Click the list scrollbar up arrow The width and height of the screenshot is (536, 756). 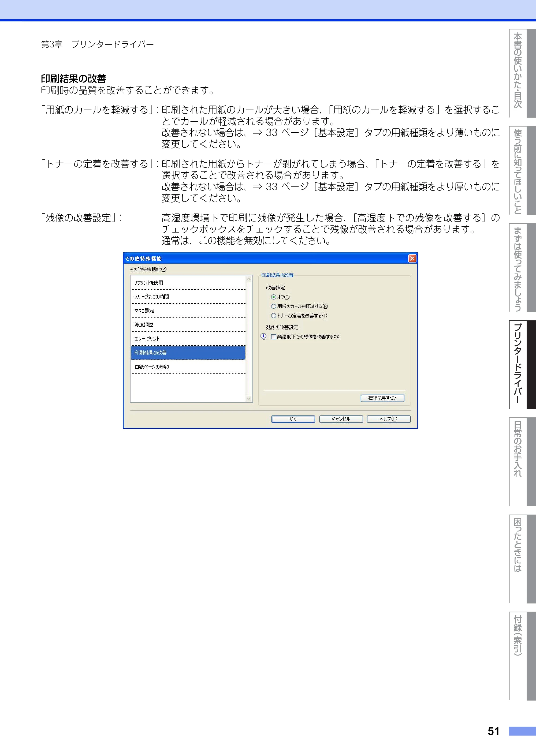pos(249,279)
